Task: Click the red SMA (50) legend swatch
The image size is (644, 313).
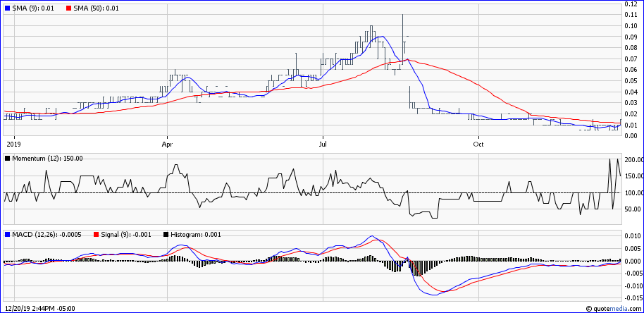Action: point(68,8)
